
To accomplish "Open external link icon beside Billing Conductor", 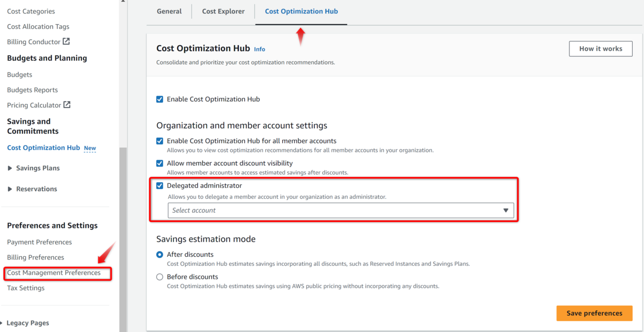I will tap(67, 41).
